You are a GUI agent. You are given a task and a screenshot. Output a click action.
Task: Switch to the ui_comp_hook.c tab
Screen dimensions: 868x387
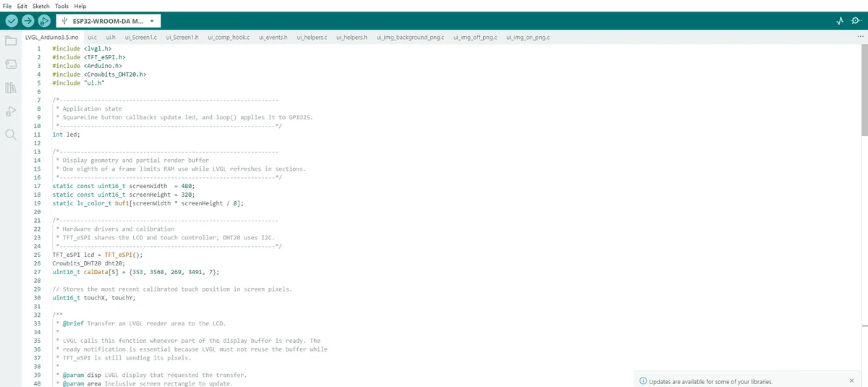click(x=229, y=37)
